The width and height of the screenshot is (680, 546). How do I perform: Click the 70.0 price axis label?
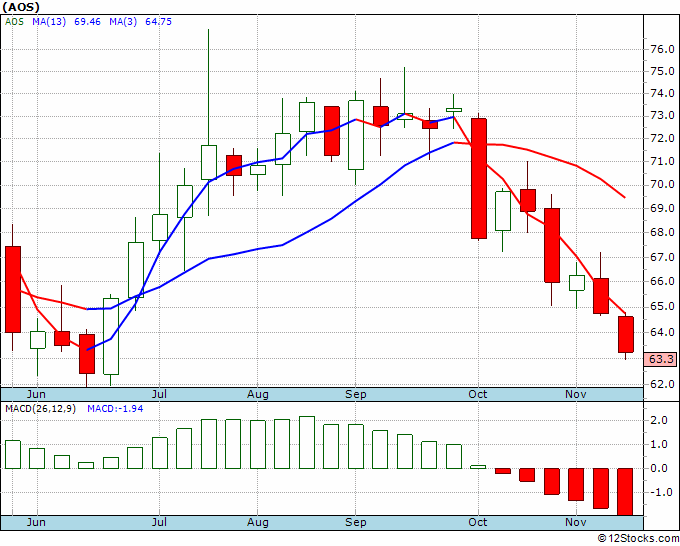click(x=662, y=185)
